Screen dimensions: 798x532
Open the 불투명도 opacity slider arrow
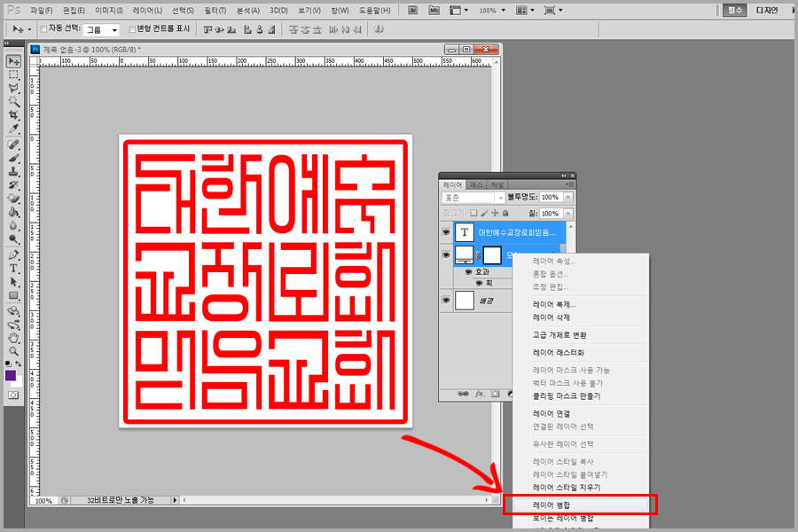568,197
